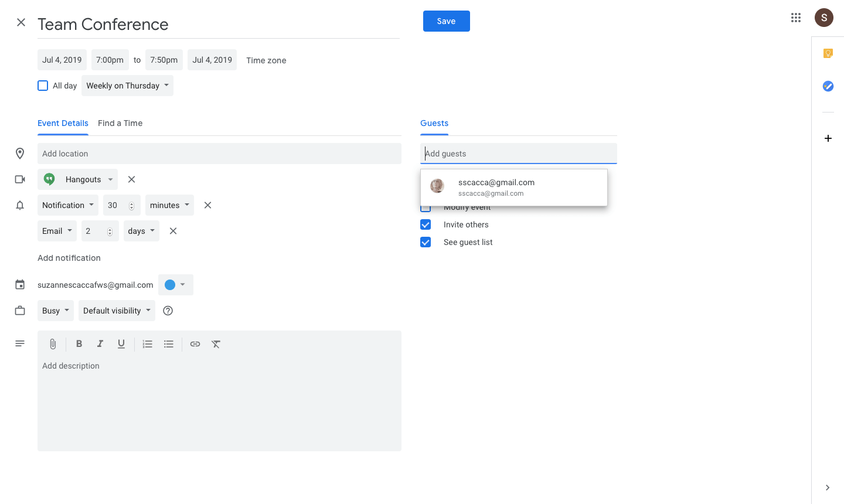Open the event color dropdown
Screen dimensions: 844x504
point(176,285)
